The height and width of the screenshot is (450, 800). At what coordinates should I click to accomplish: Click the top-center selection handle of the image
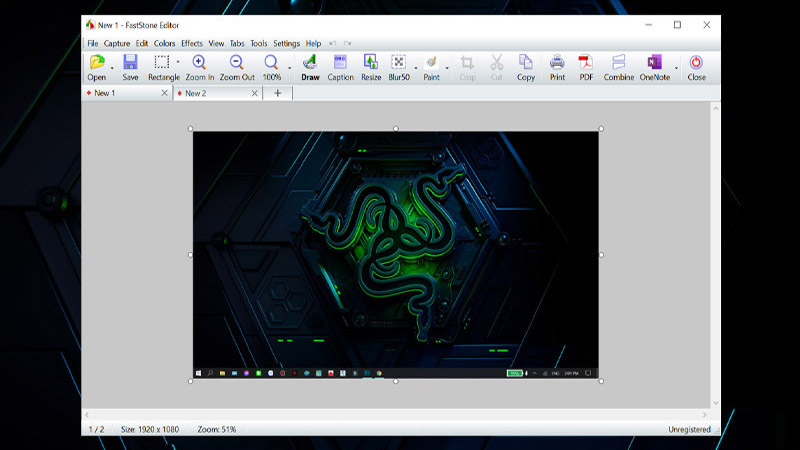395,129
